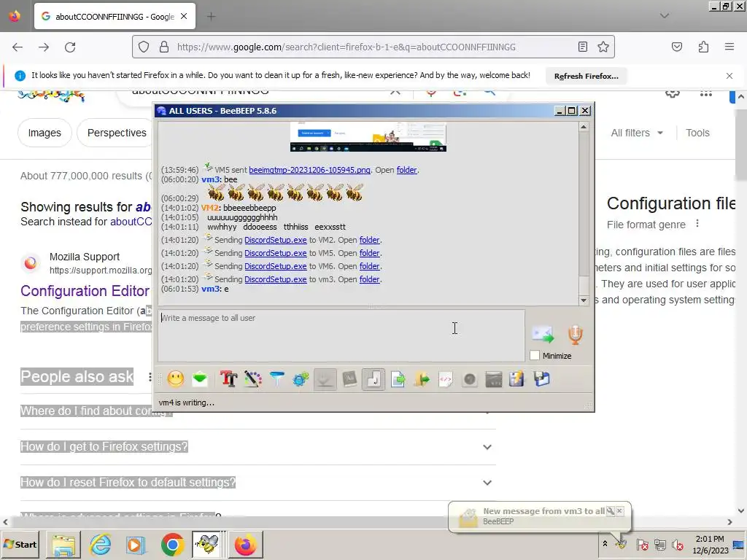Click Refresh Firefox button
747x560 pixels.
tap(586, 76)
